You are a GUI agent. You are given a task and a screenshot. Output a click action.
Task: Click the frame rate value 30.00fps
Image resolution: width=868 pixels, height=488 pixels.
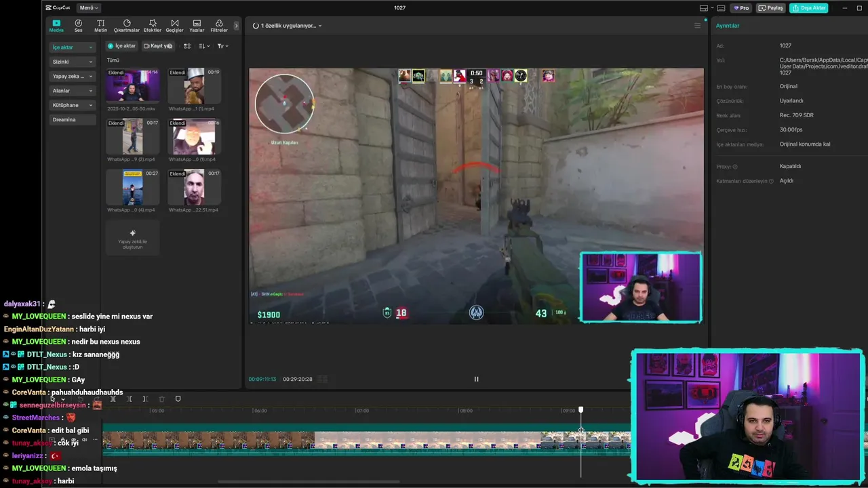coord(791,129)
